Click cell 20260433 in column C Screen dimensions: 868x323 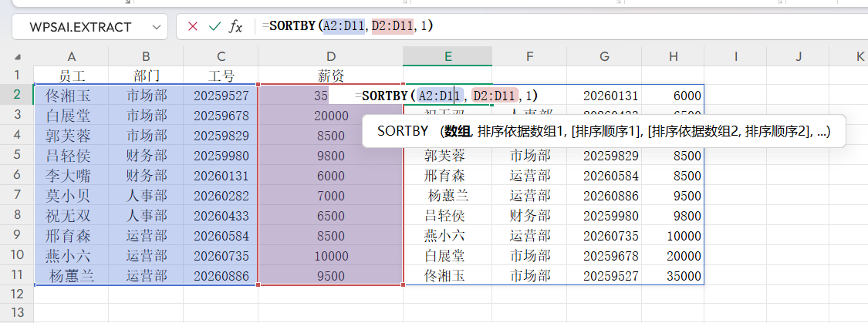(x=221, y=216)
